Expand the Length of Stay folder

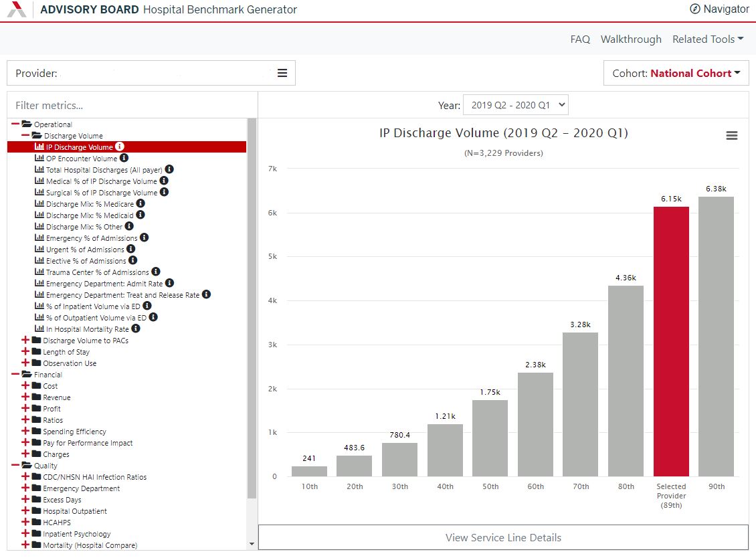[x=25, y=352]
